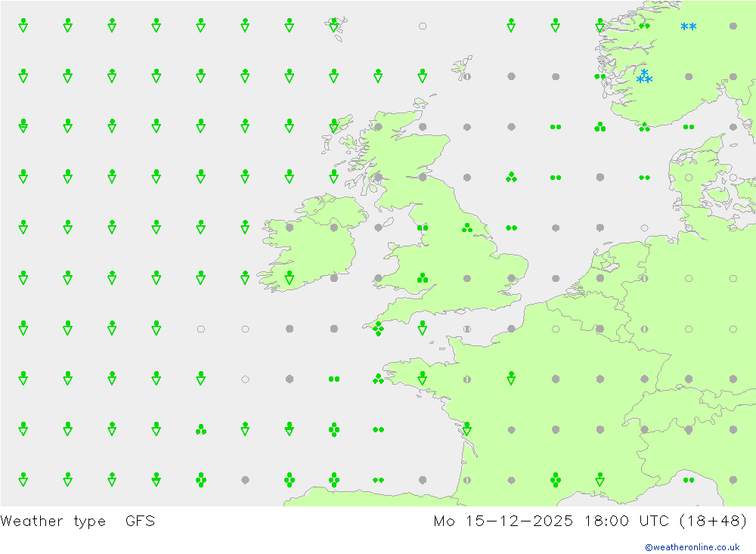Click the 'Mo 15-12-2025 18:00 UTC' timestamp
The image size is (756, 554).
tap(552, 521)
